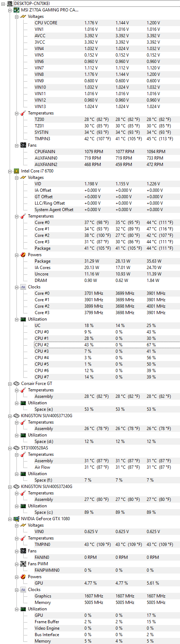Collapse the motherboard Voltages section
The width and height of the screenshot is (180, 644).
click(17, 16)
